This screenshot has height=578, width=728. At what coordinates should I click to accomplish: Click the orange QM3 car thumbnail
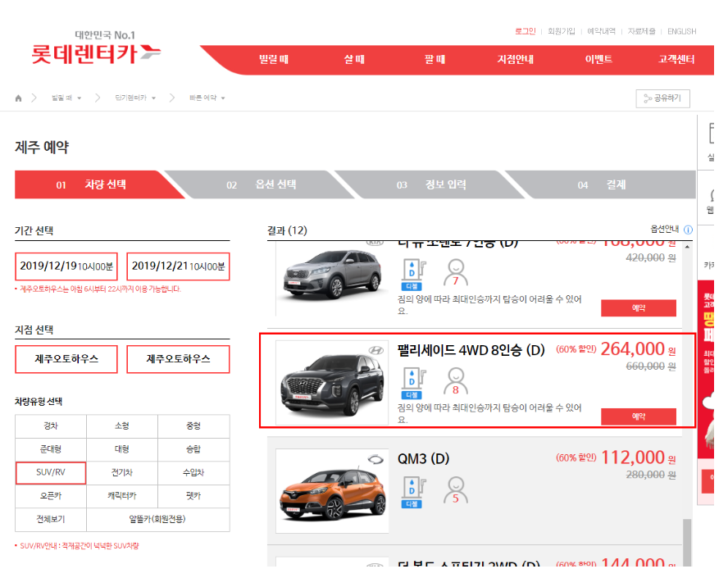(332, 491)
